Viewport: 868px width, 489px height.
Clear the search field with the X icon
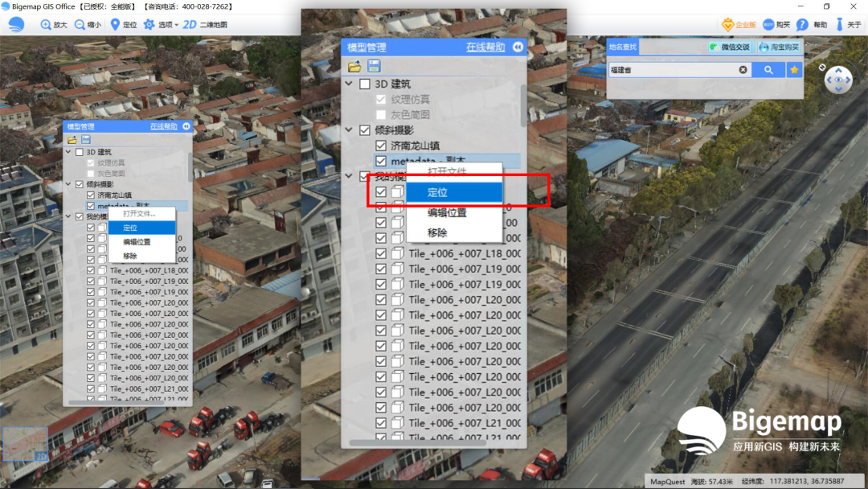coord(743,70)
